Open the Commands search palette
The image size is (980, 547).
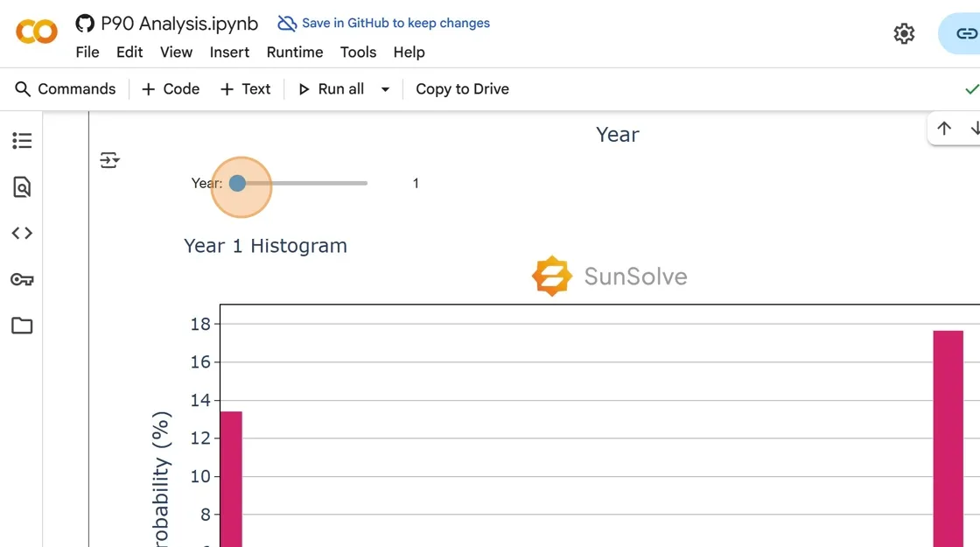pos(66,89)
